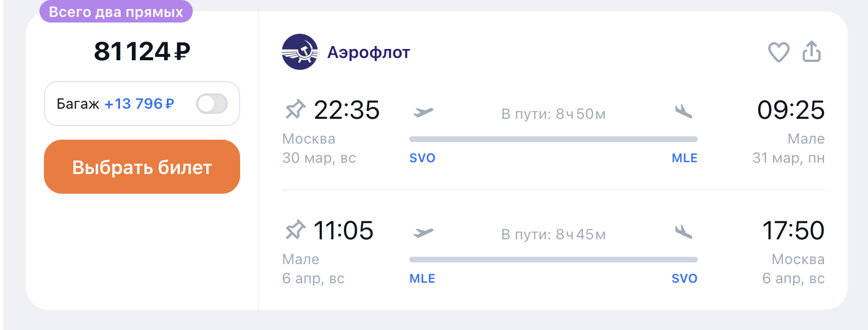Screen dimensions: 868x330
Task: Click takeoff plane icon on return flight
Action: [423, 232]
